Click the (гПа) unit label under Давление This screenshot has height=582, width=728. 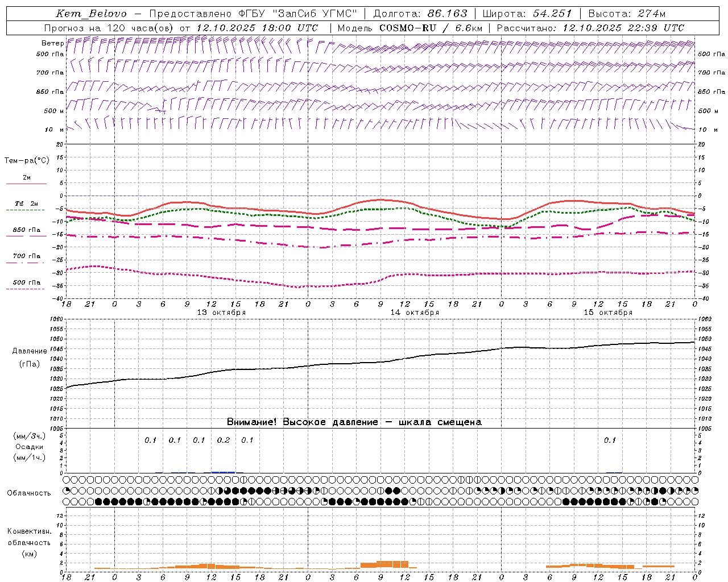coord(30,364)
